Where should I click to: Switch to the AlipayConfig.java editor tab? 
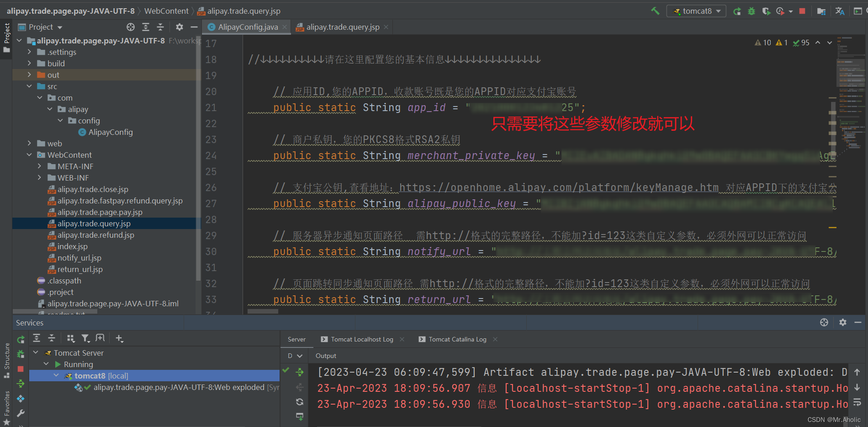click(x=248, y=27)
